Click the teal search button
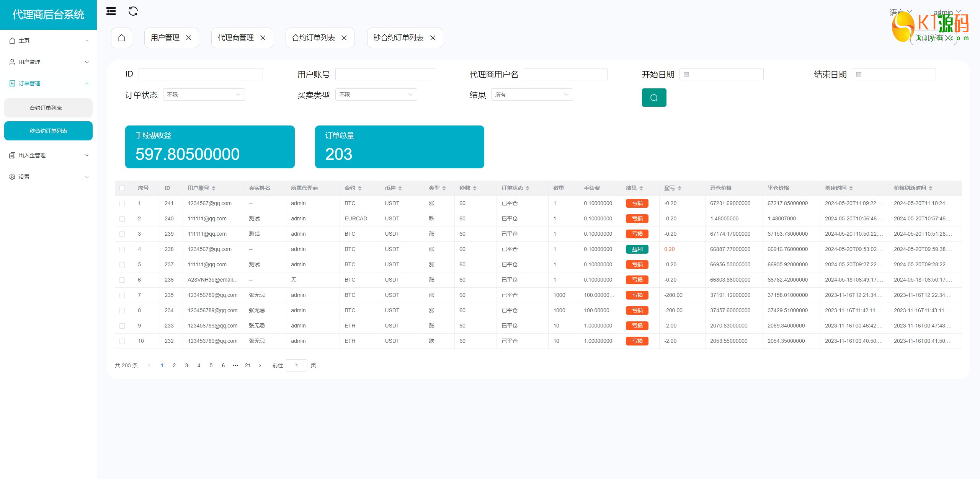 tap(654, 98)
